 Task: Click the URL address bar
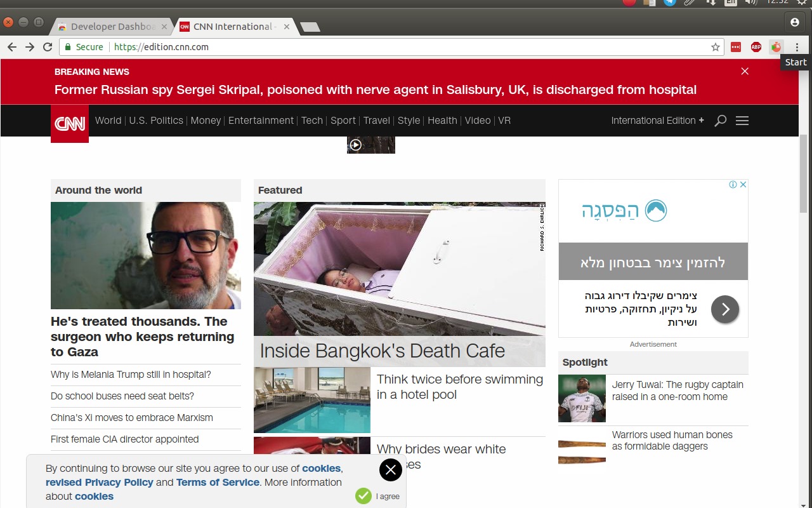406,47
